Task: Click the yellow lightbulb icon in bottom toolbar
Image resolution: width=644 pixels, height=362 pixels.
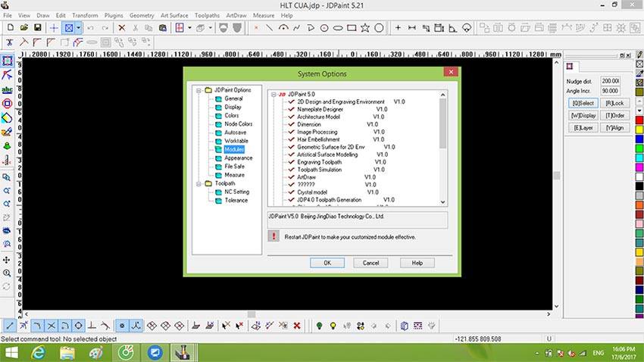Action: (333, 326)
